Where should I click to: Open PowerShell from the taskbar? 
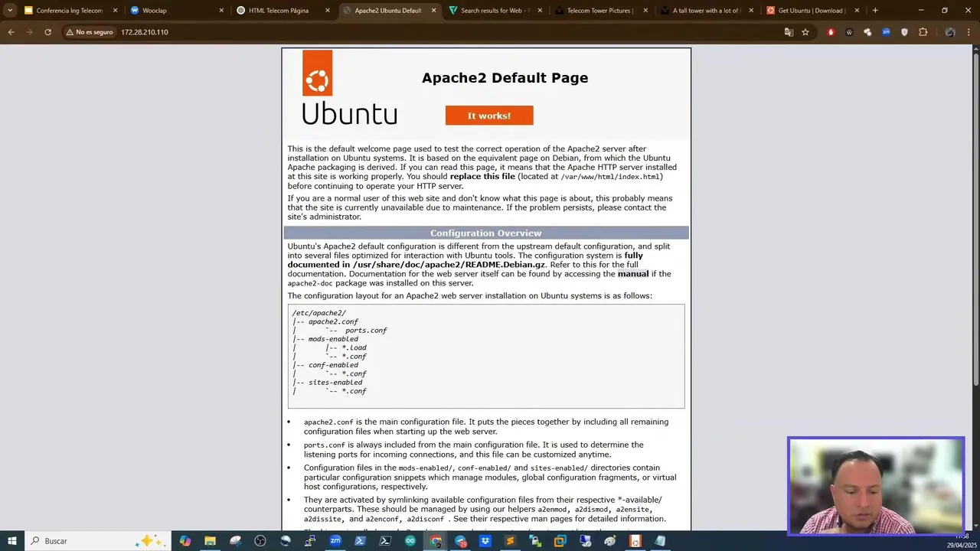pyautogui.click(x=361, y=541)
